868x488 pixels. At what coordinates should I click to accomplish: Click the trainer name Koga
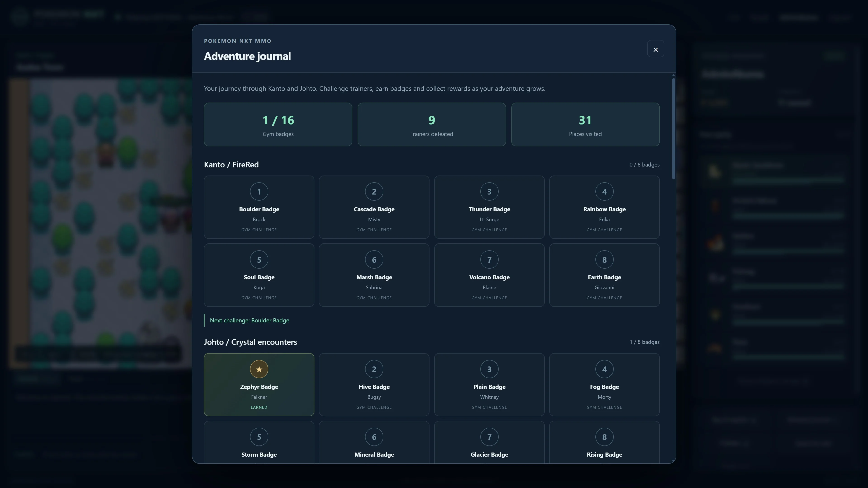tap(259, 287)
